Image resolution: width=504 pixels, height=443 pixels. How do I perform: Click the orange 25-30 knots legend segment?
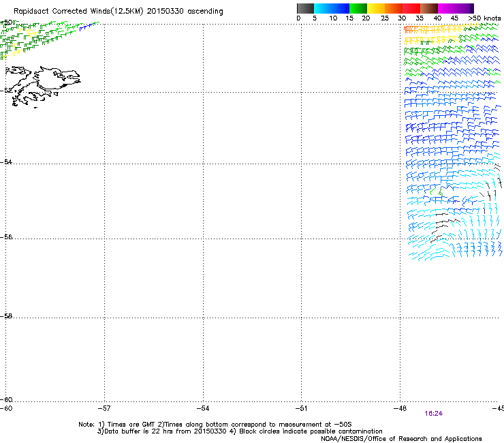394,8
